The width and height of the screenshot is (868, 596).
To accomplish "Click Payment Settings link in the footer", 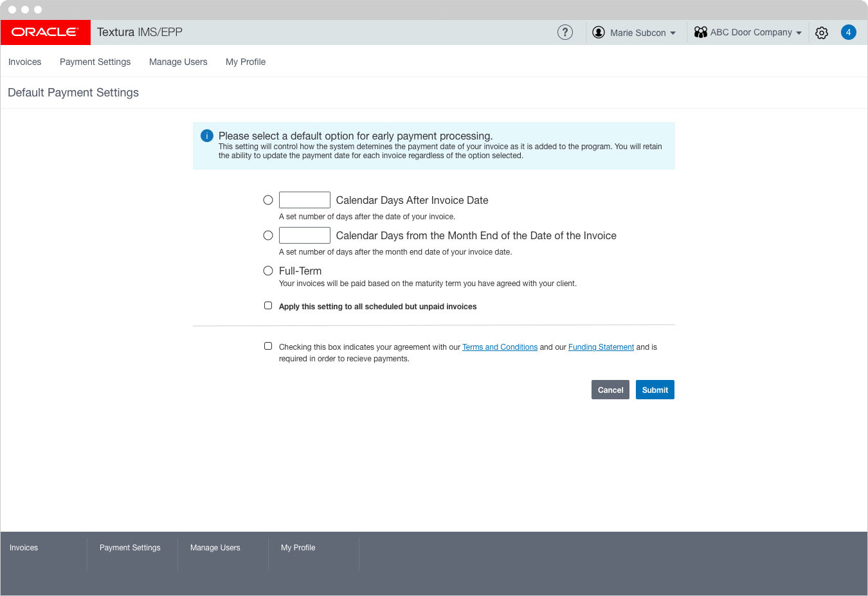I will click(130, 548).
